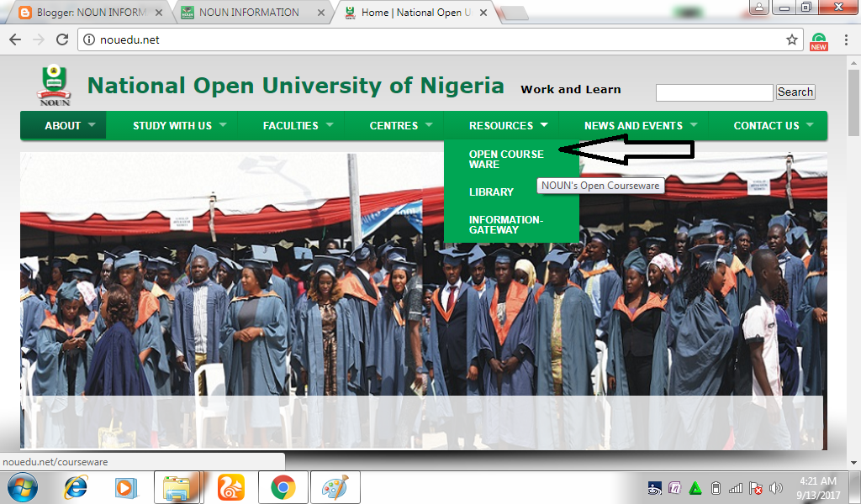Expand the FACULTIES dropdown arrow
861x504 pixels.
tap(330, 125)
